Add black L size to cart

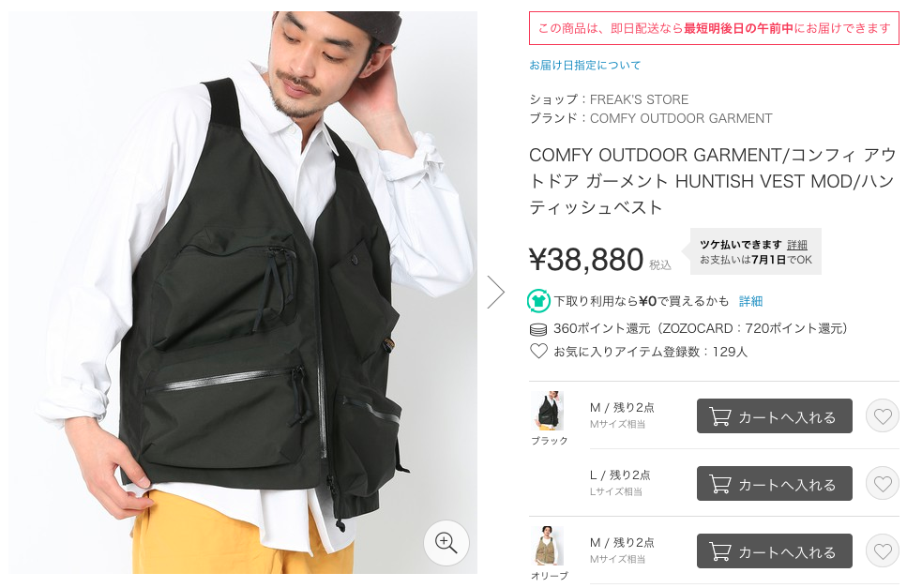pos(775,483)
